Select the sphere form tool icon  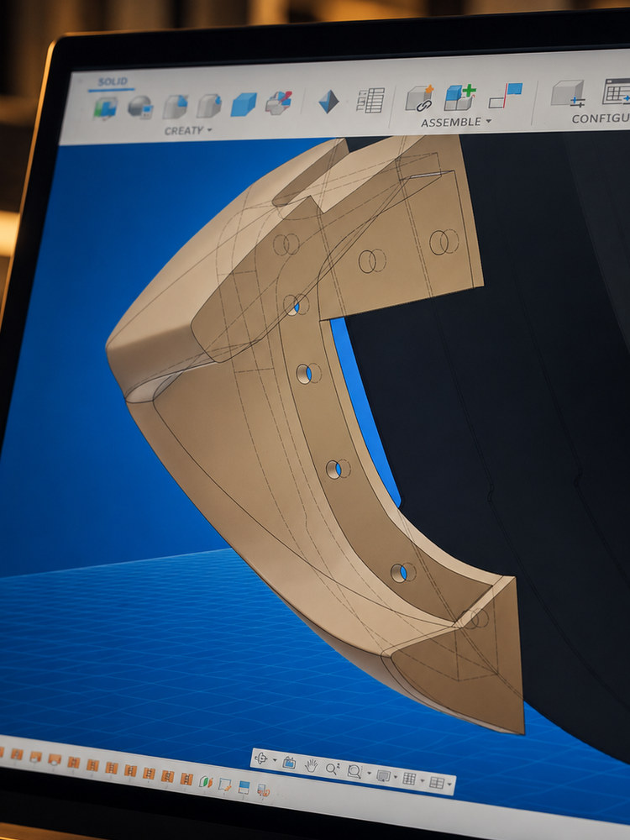[140, 107]
